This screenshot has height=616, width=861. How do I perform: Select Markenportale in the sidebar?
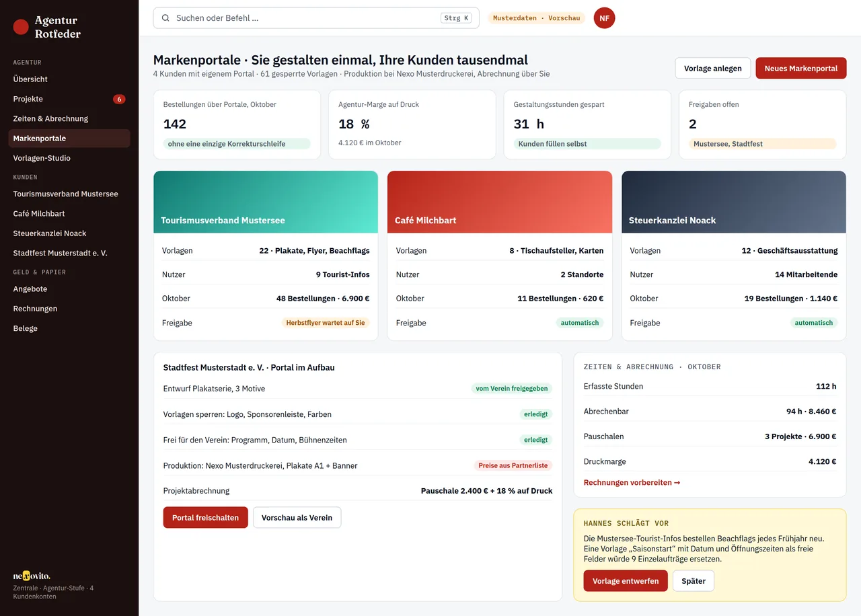click(x=69, y=139)
